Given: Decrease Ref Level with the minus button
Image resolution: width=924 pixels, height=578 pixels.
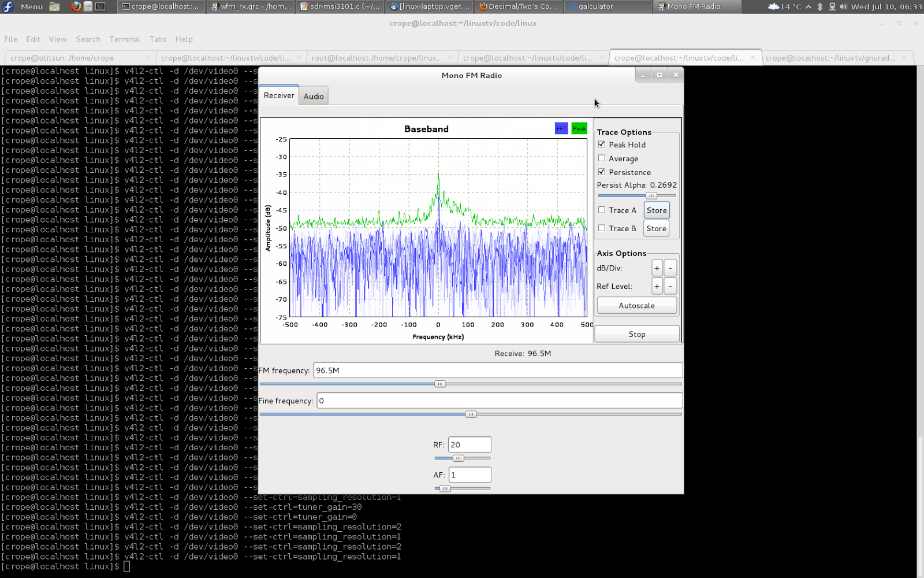Looking at the screenshot, I should [x=670, y=286].
